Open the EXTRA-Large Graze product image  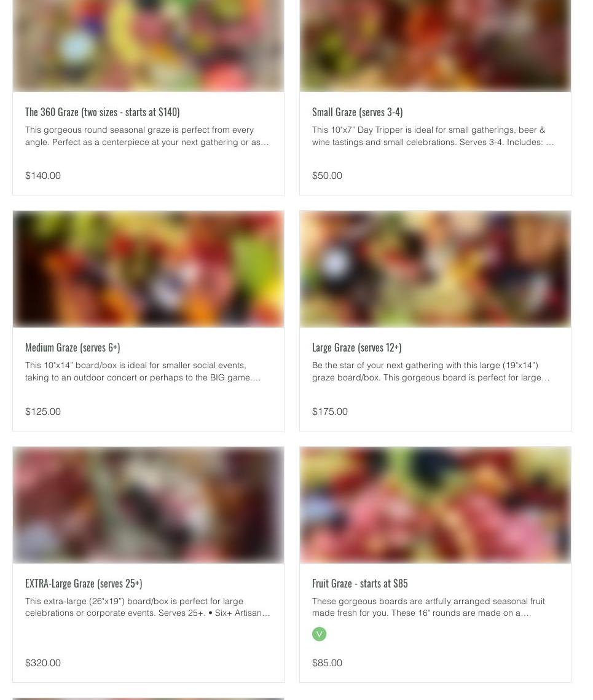[148, 505]
